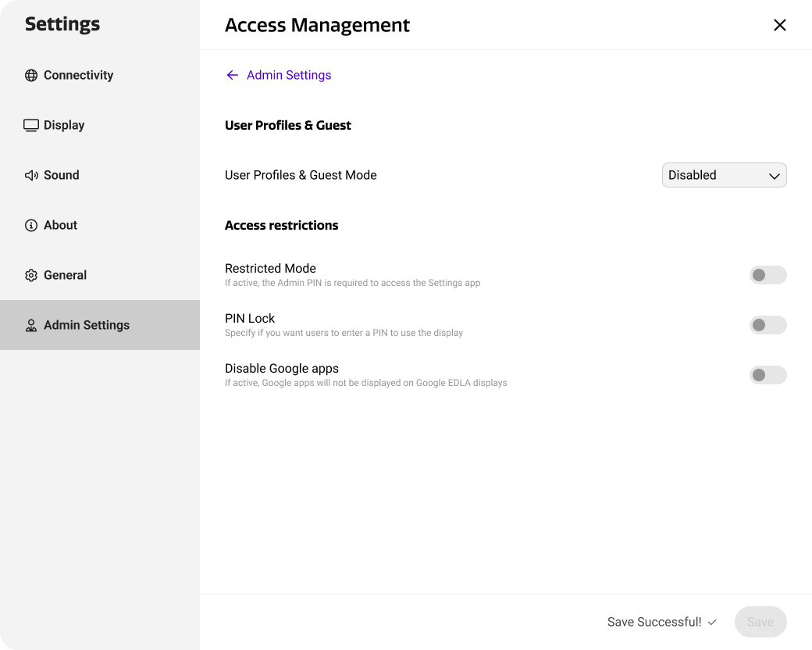Go back via the Admin Settings link

click(289, 74)
